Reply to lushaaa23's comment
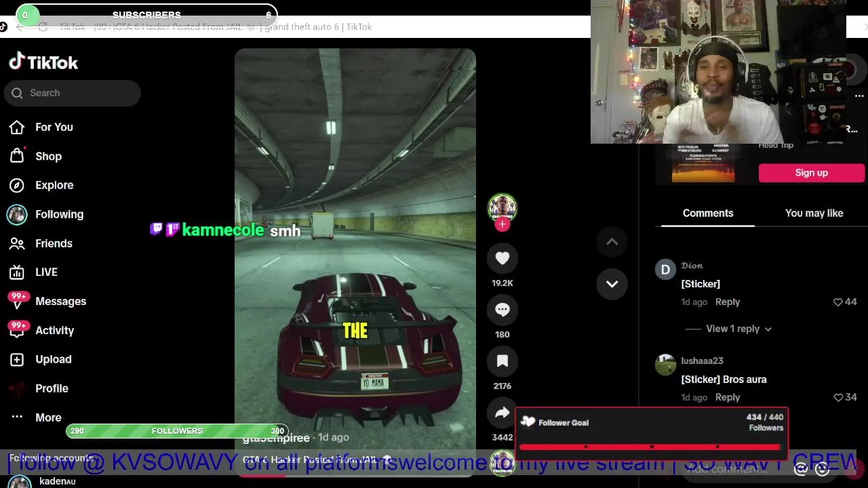The height and width of the screenshot is (488, 868). point(728,397)
